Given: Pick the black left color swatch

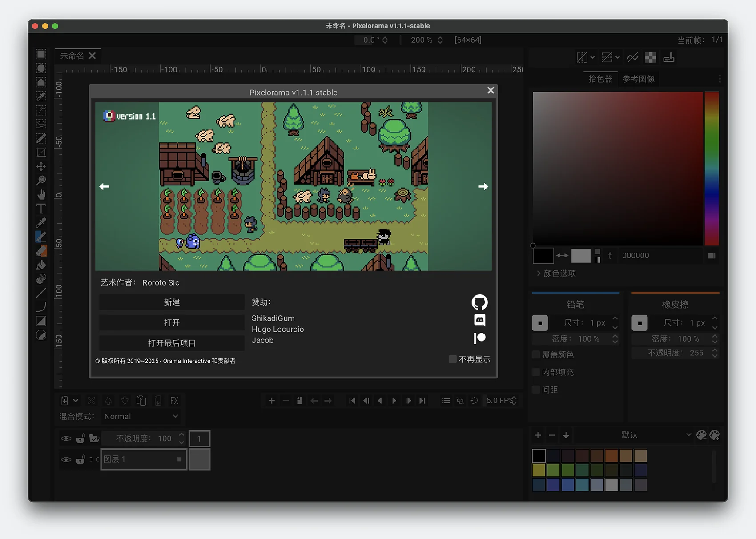Looking at the screenshot, I should [x=543, y=255].
